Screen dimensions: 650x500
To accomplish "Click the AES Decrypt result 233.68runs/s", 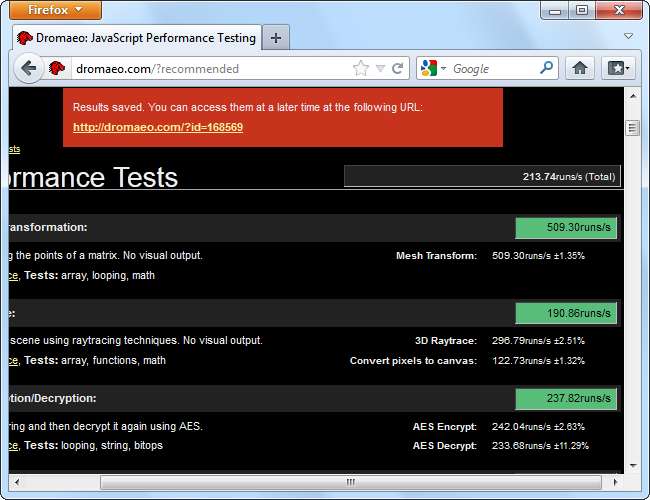I will click(x=540, y=446).
